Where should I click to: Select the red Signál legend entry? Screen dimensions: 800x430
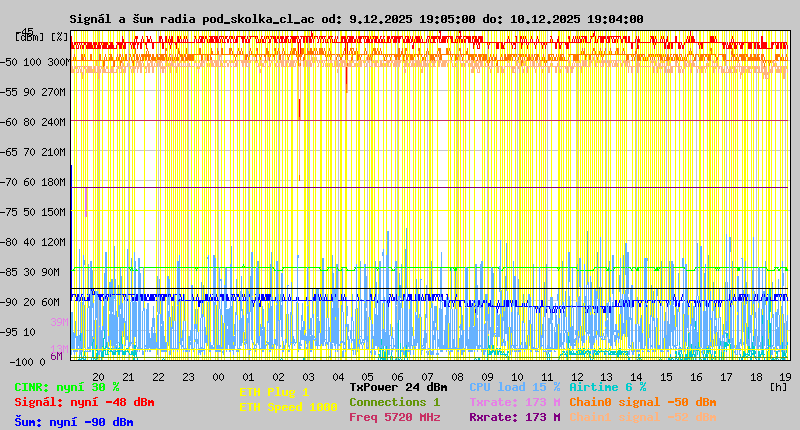[x=84, y=402]
